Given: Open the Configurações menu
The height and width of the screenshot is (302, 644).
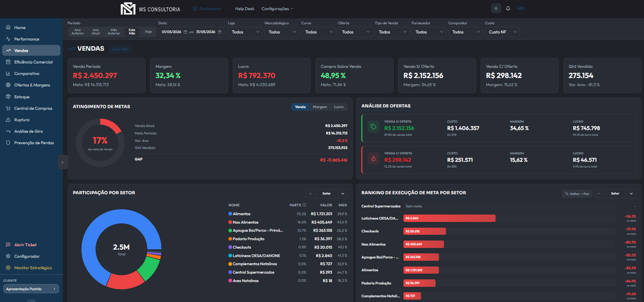Looking at the screenshot, I should tap(277, 9).
